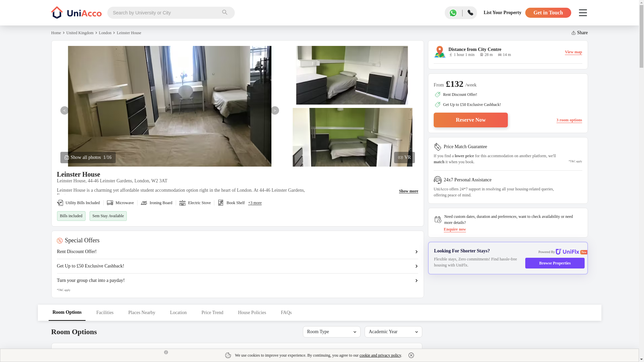Image resolution: width=644 pixels, height=362 pixels.
Task: Click Show all photos button
Action: point(88,158)
